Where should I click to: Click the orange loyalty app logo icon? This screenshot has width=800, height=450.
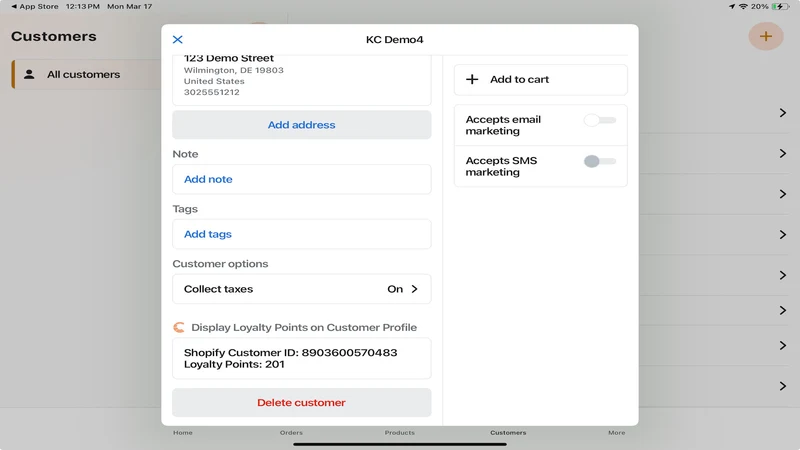(x=179, y=327)
